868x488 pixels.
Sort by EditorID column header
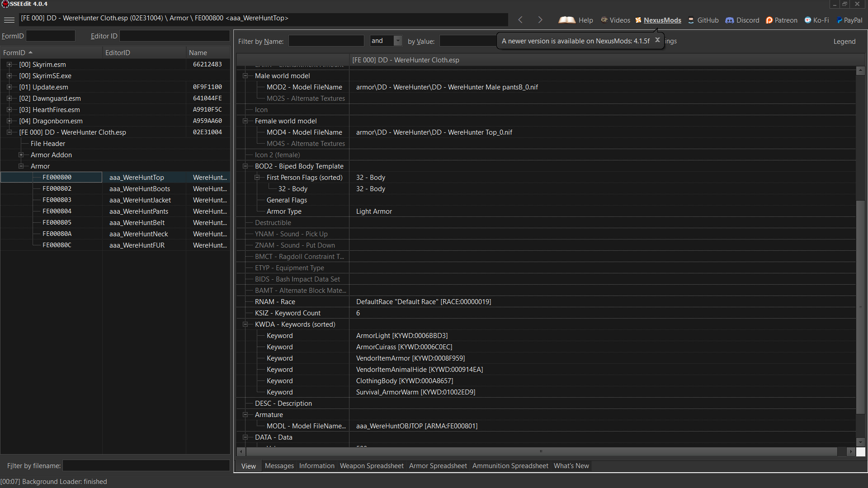[144, 52]
